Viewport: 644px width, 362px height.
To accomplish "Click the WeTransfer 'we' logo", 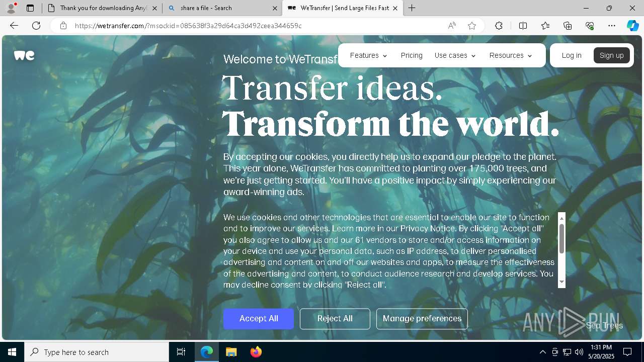I will (x=24, y=55).
